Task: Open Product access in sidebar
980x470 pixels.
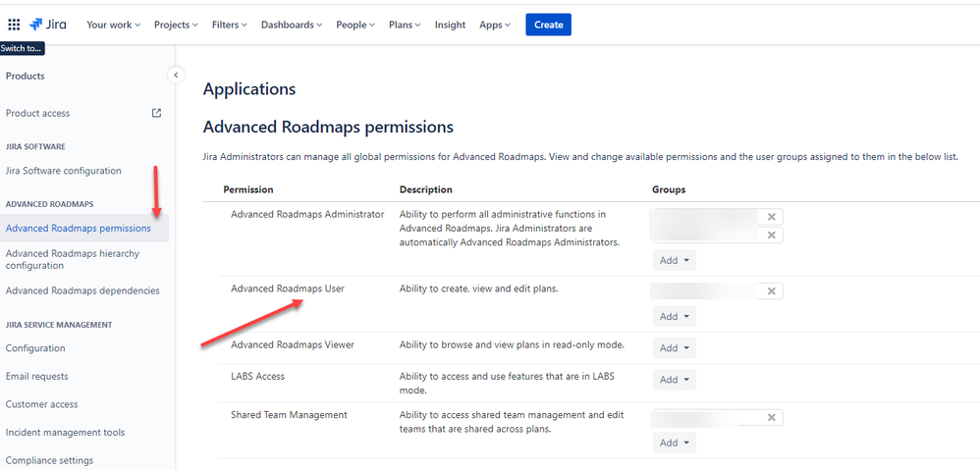Action: point(38,113)
